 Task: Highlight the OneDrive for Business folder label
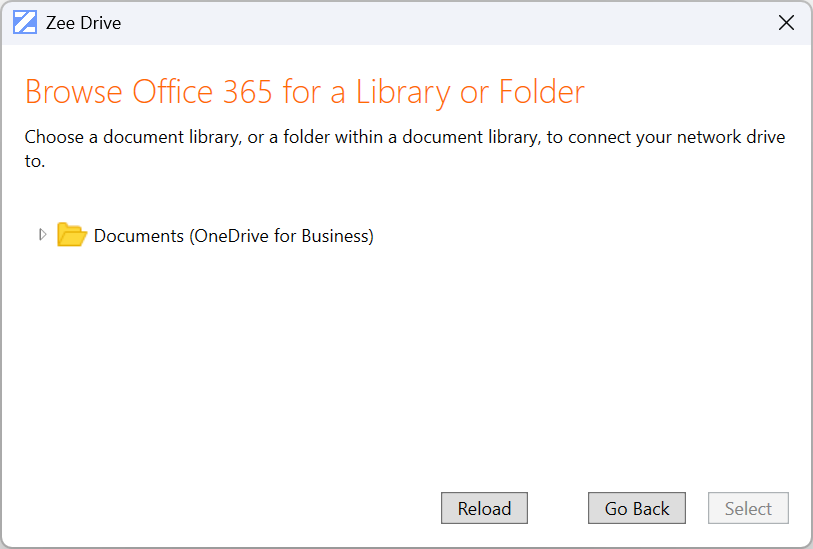tap(233, 237)
